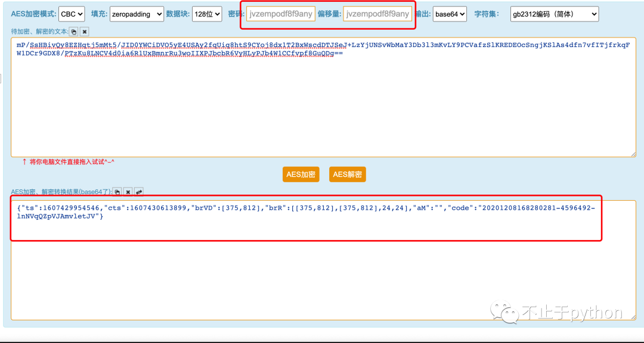The height and width of the screenshot is (343, 644).
Task: Copy the input text with copy icon
Action: pos(74,32)
